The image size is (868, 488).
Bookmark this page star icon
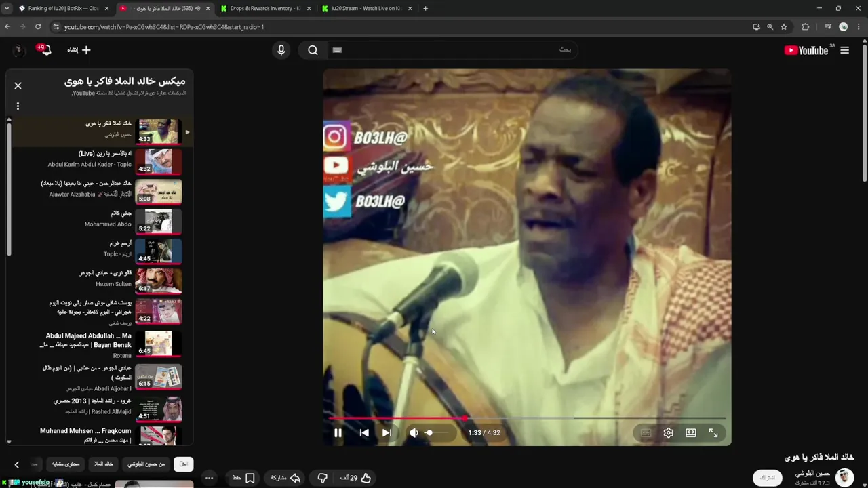pyautogui.click(x=784, y=27)
